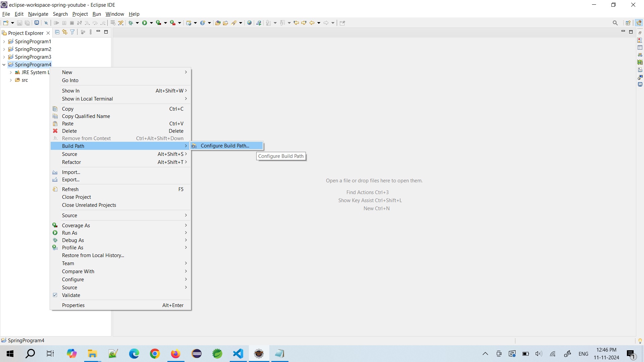Image resolution: width=644 pixels, height=362 pixels.
Task: Click the Open Perspective icon
Action: 628,23
